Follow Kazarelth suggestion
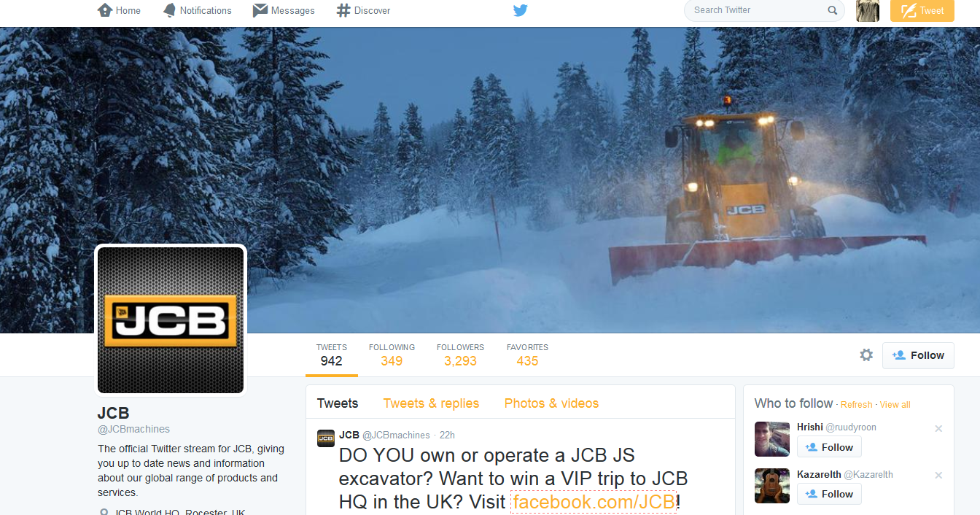Viewport: 980px width, 515px height. [x=829, y=494]
